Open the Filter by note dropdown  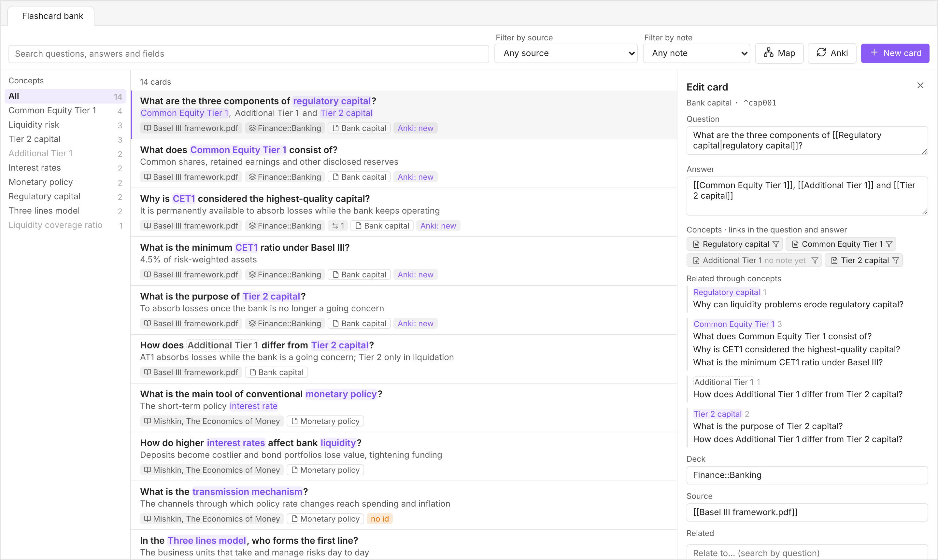(x=696, y=53)
